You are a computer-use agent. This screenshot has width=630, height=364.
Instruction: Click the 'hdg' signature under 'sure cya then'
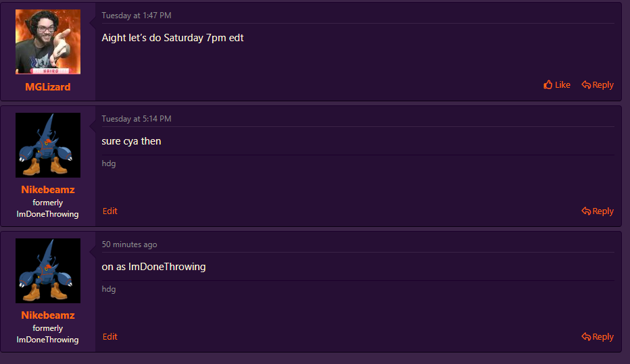pyautogui.click(x=109, y=163)
